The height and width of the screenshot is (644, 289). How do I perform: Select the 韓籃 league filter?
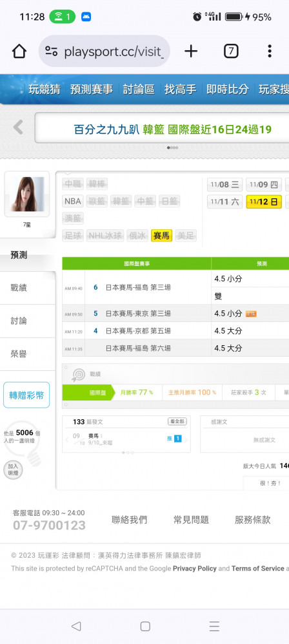click(121, 201)
